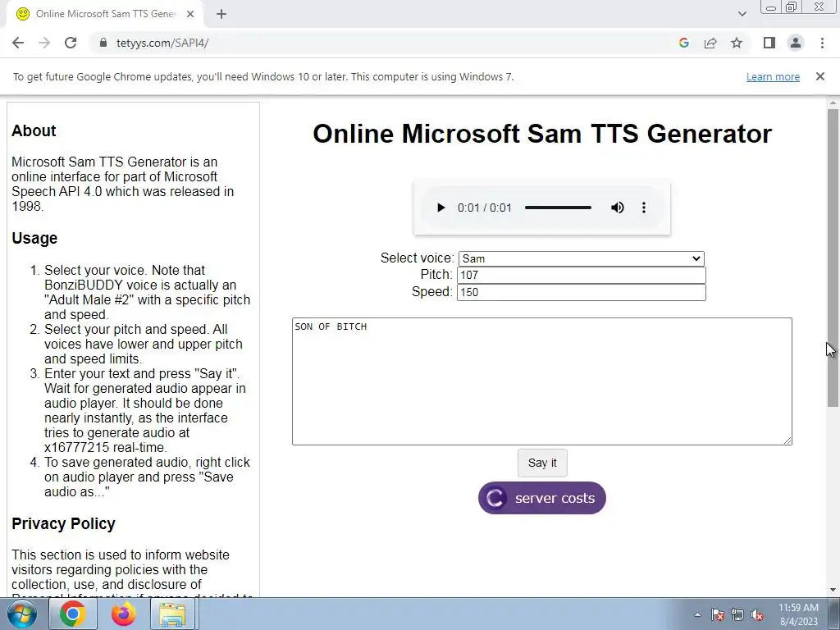Image resolution: width=840 pixels, height=630 pixels.
Task: Minimize the Chrome window
Action: 771,7
